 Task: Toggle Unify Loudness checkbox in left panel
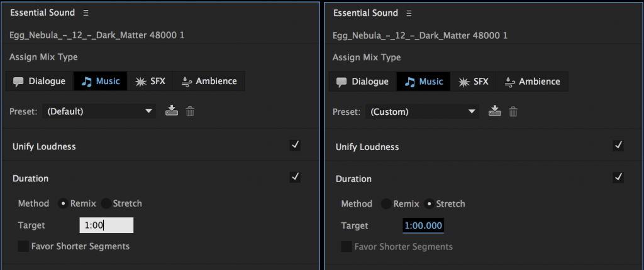click(x=295, y=146)
